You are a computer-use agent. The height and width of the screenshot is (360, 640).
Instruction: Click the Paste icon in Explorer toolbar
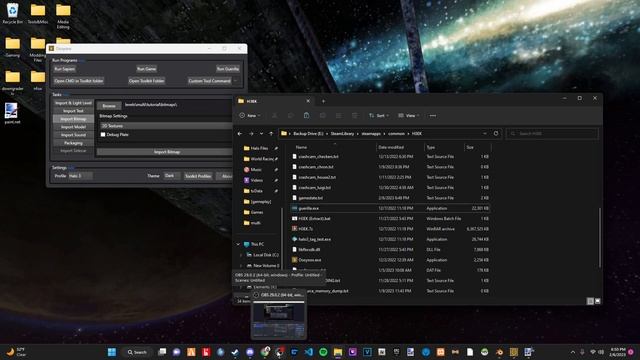[x=307, y=116]
